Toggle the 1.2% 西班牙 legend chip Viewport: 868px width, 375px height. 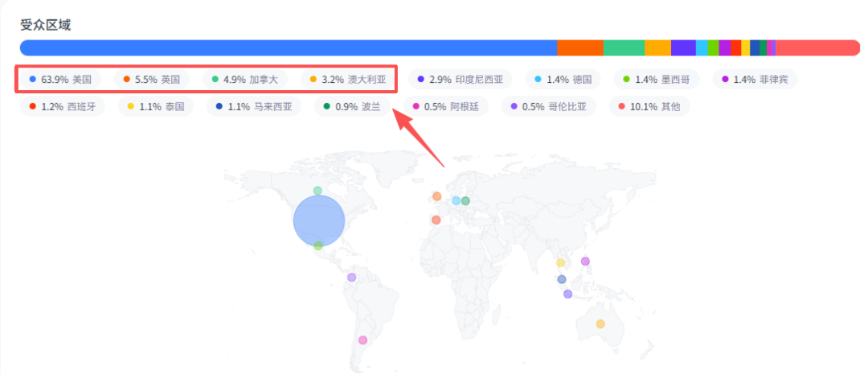coord(63,107)
